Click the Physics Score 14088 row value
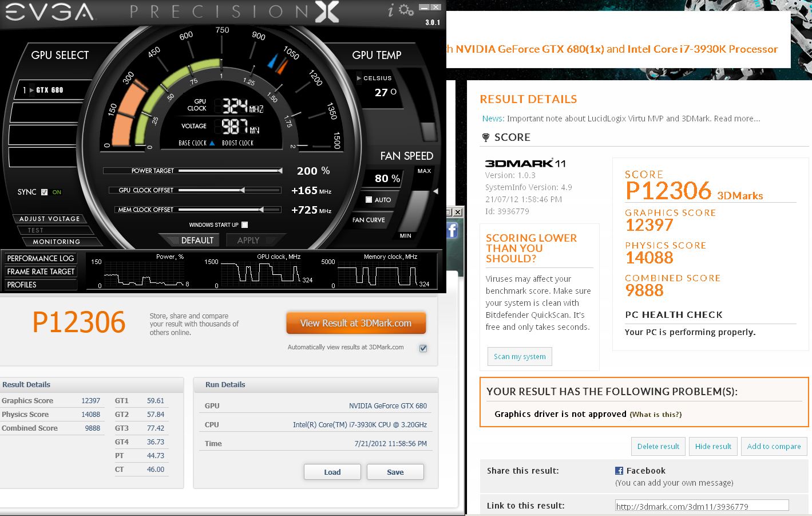 pos(90,415)
